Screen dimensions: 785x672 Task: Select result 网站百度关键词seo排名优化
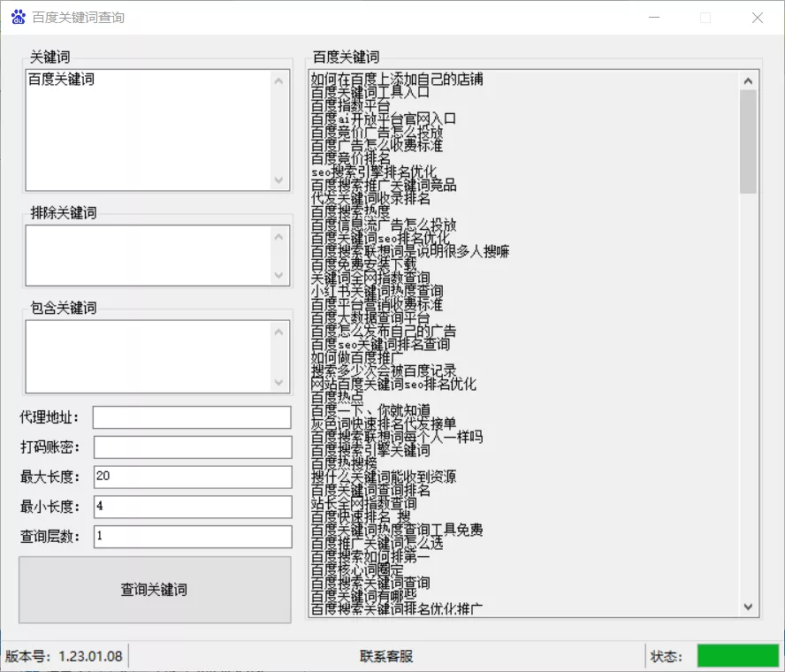point(393,384)
